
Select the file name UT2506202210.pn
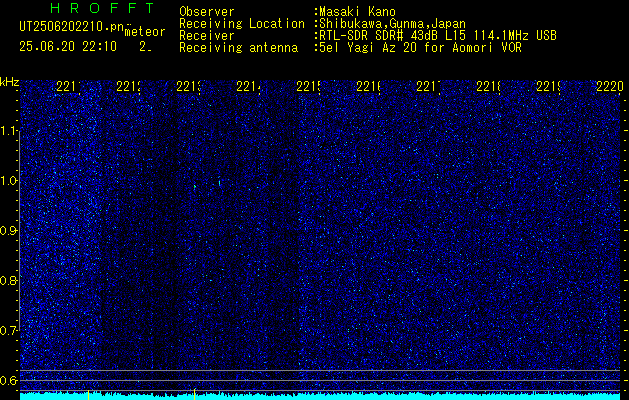[x=71, y=27]
